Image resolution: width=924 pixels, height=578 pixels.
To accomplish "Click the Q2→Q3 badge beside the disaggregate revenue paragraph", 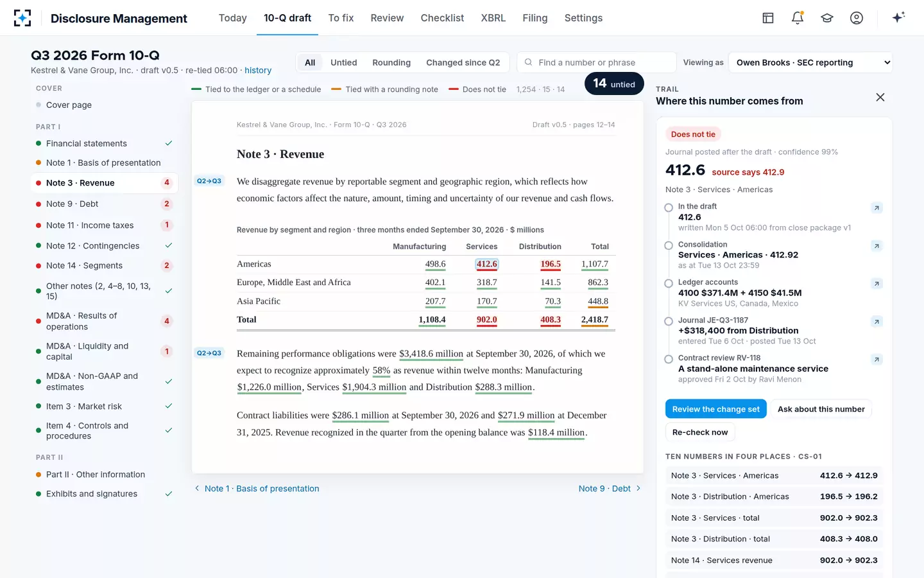I will pyautogui.click(x=209, y=181).
